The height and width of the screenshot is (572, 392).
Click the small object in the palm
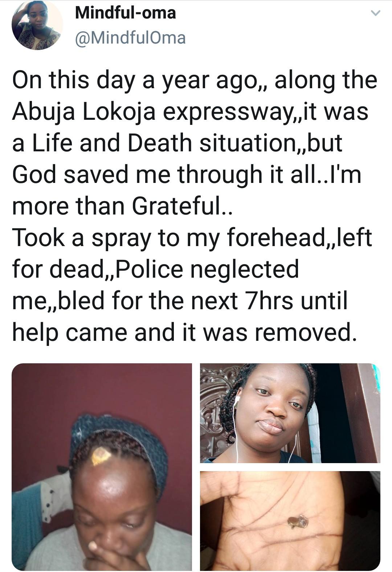coord(298,522)
